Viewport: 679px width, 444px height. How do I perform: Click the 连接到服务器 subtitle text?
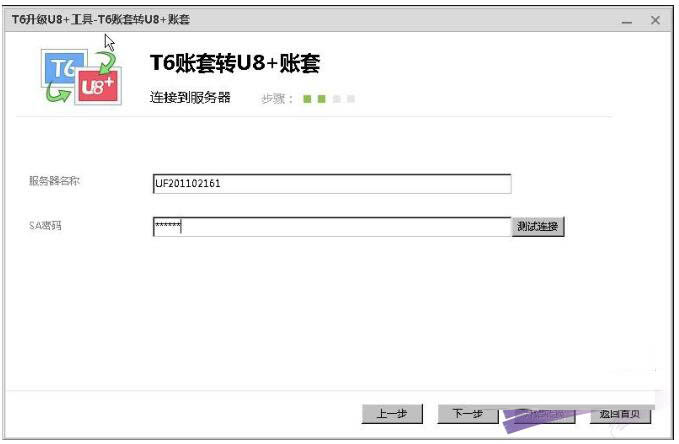[x=190, y=97]
